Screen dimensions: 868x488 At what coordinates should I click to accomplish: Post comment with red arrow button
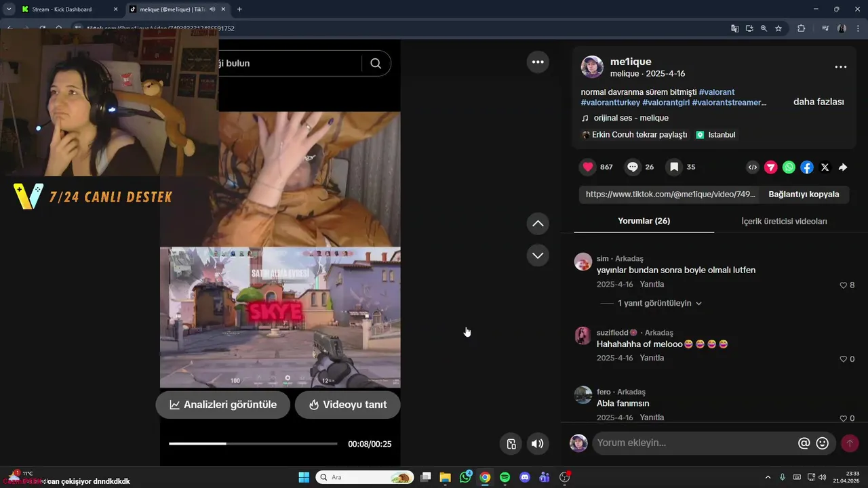850,443
